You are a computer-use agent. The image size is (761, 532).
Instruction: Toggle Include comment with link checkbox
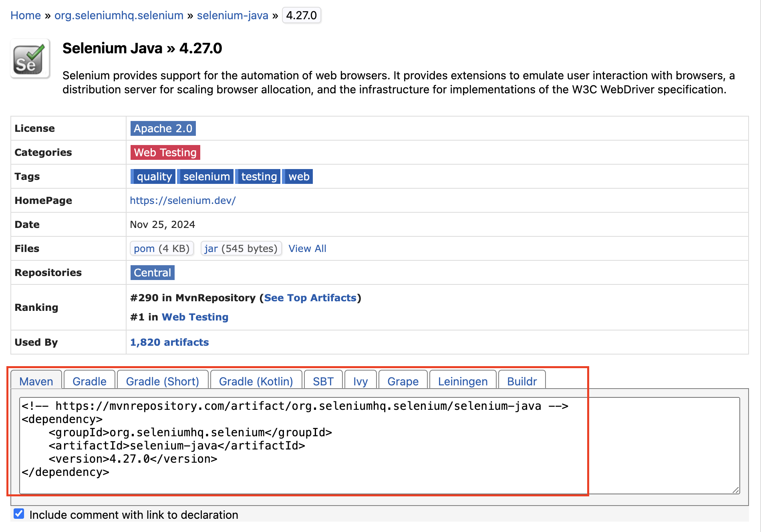pyautogui.click(x=19, y=514)
